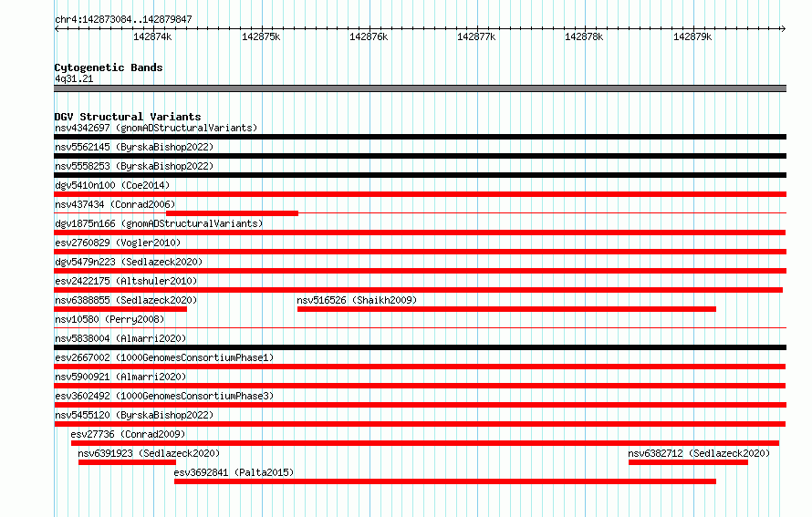The height and width of the screenshot is (517, 812).
Task: Open the nsv5838004 Almarri2020 label
Action: (120, 338)
